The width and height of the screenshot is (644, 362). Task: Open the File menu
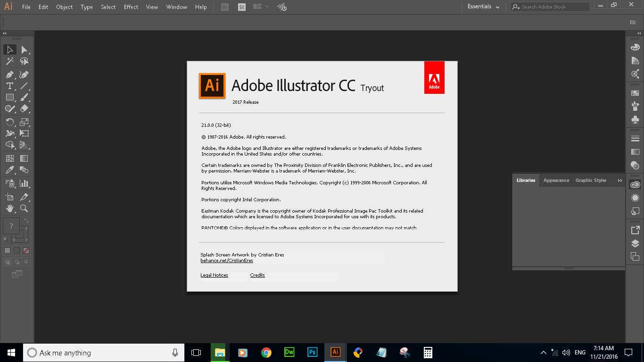[x=26, y=7]
